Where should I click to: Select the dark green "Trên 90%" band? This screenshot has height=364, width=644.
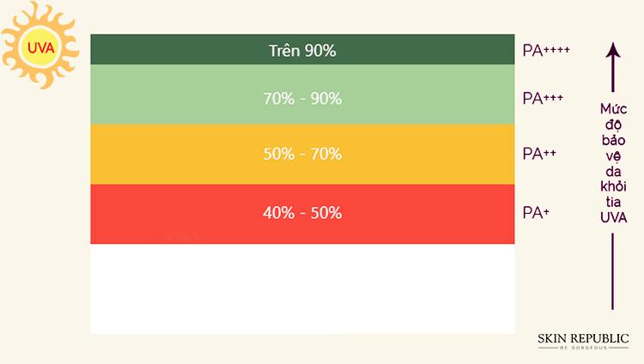(302, 51)
